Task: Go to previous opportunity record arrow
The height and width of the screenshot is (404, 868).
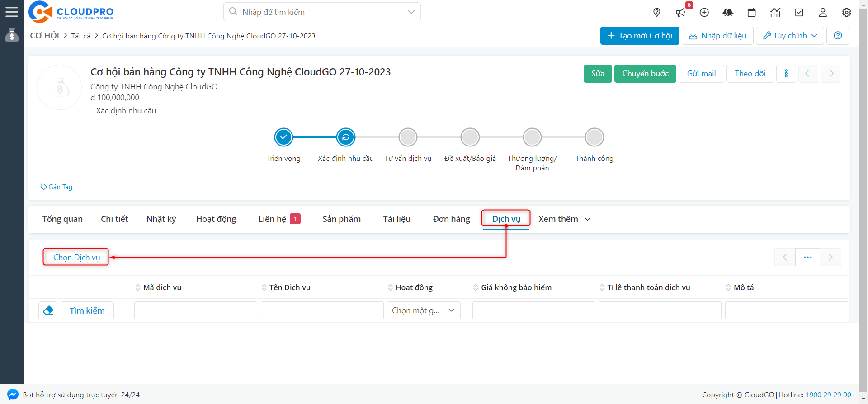Action: pyautogui.click(x=807, y=74)
